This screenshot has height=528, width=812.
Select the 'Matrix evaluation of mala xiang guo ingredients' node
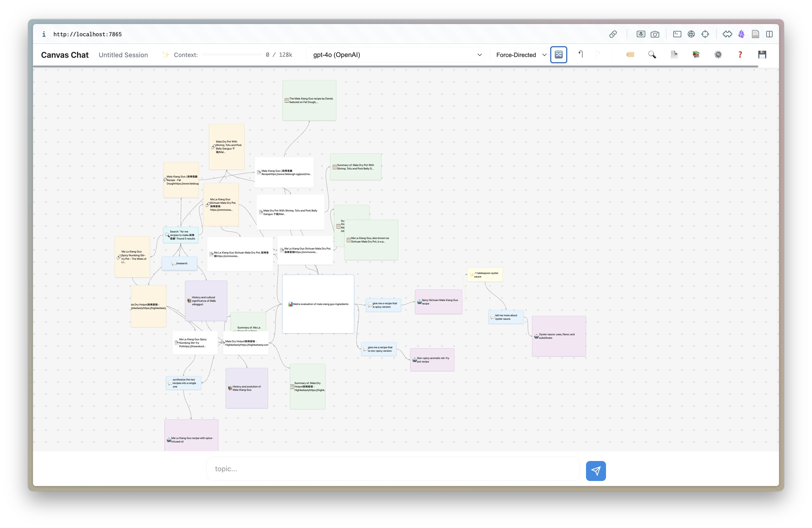[x=318, y=304]
